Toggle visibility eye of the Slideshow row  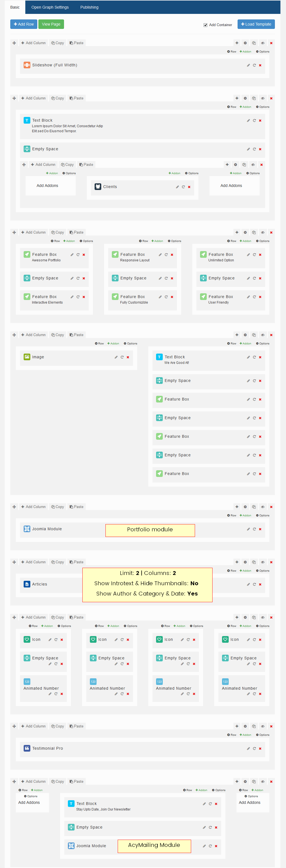tap(262, 43)
